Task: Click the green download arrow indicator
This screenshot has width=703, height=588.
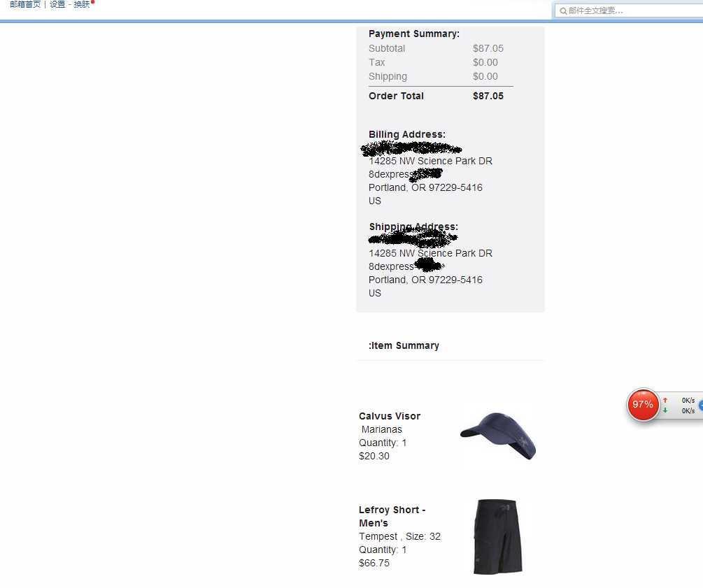Action: click(x=665, y=410)
